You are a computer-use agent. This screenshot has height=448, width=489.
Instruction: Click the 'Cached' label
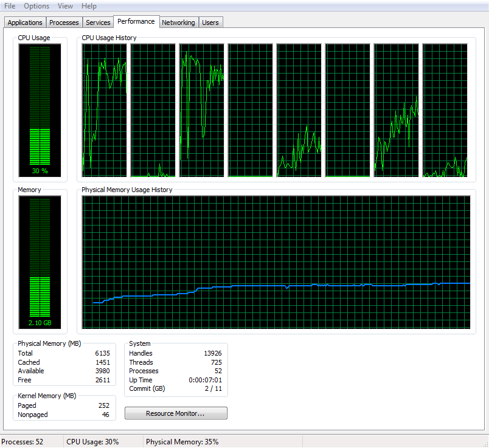pyautogui.click(x=29, y=362)
